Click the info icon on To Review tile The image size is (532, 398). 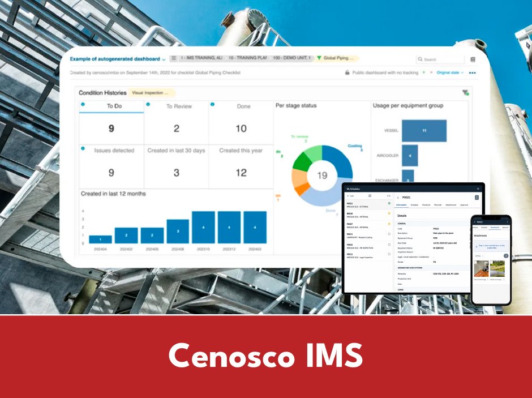coord(148,105)
